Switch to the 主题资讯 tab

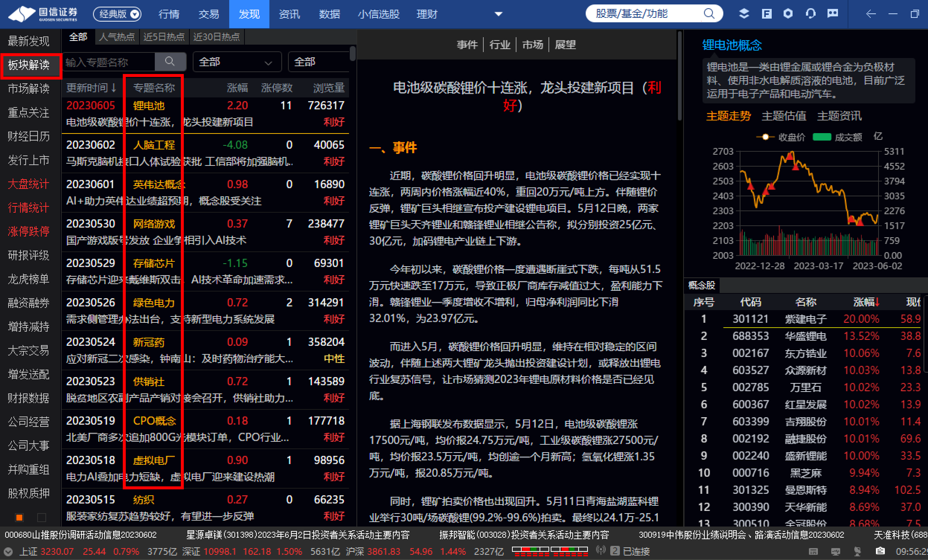839,116
